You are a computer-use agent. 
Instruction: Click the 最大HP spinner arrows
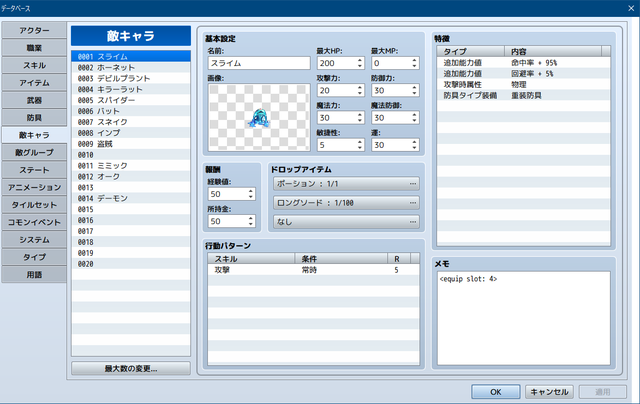coord(360,63)
